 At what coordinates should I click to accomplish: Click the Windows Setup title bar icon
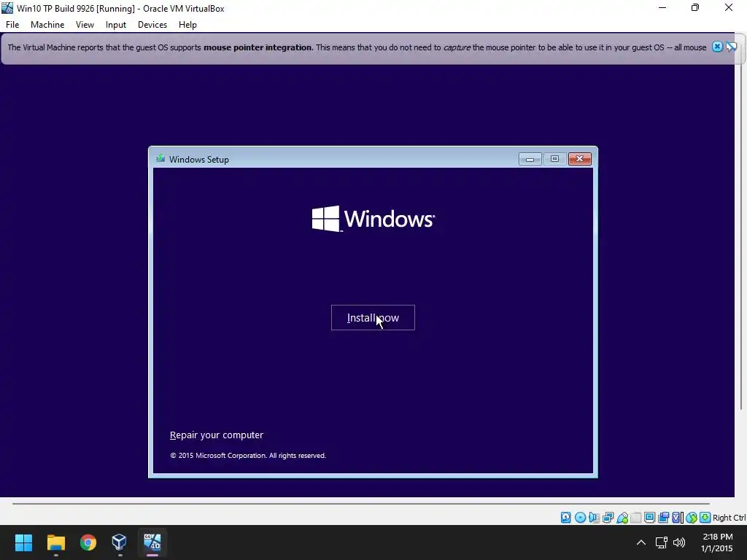[160, 158]
